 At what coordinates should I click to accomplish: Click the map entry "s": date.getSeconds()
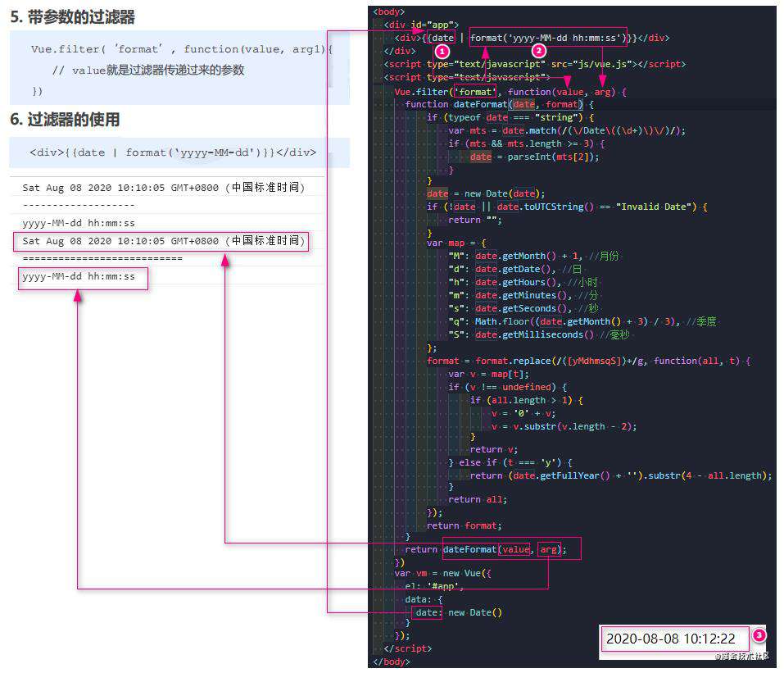523,308
